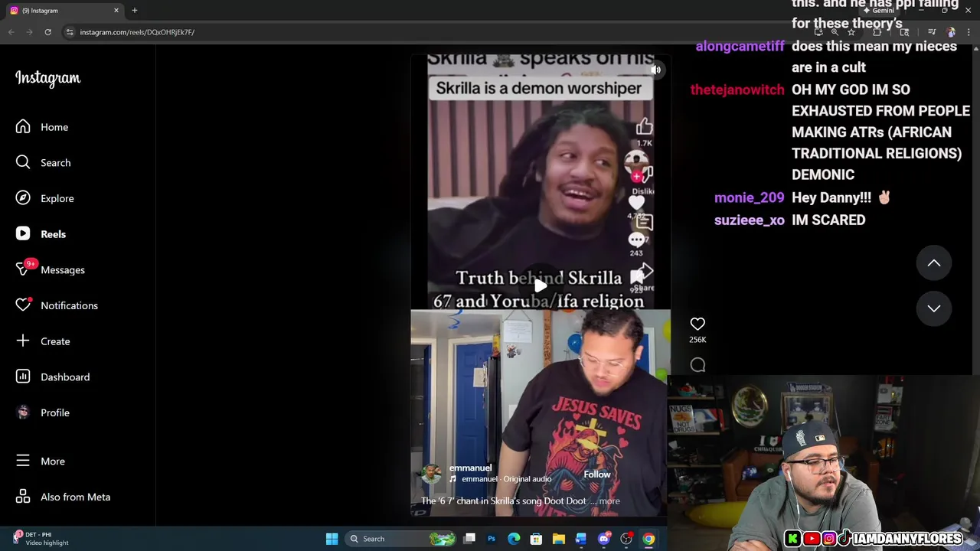Open File Explorer from taskbar
980x551 pixels.
point(559,539)
